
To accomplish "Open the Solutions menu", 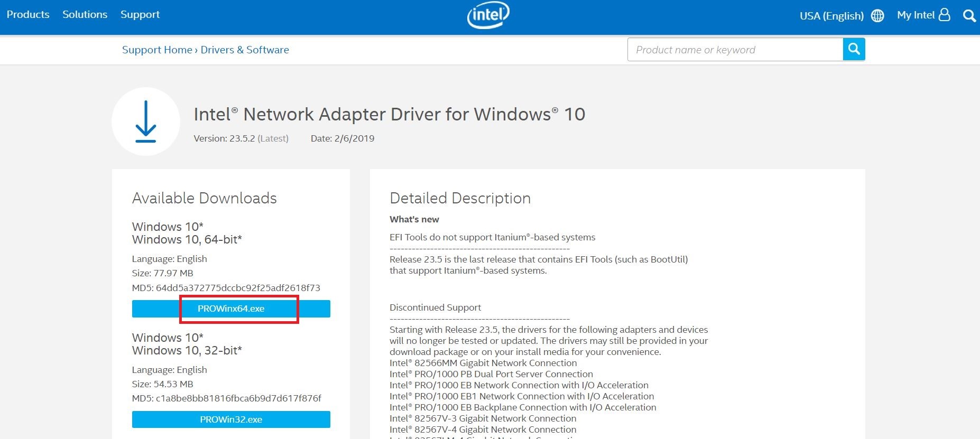I will [85, 15].
